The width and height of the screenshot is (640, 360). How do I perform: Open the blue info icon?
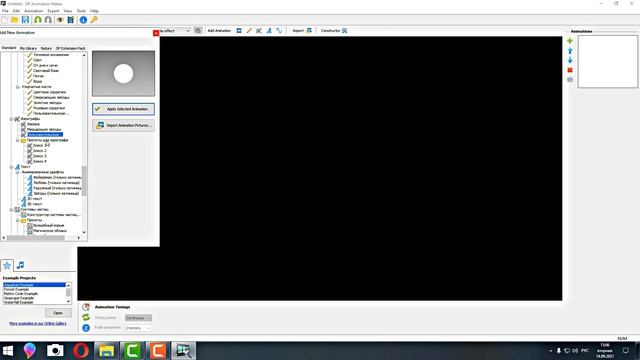83,20
